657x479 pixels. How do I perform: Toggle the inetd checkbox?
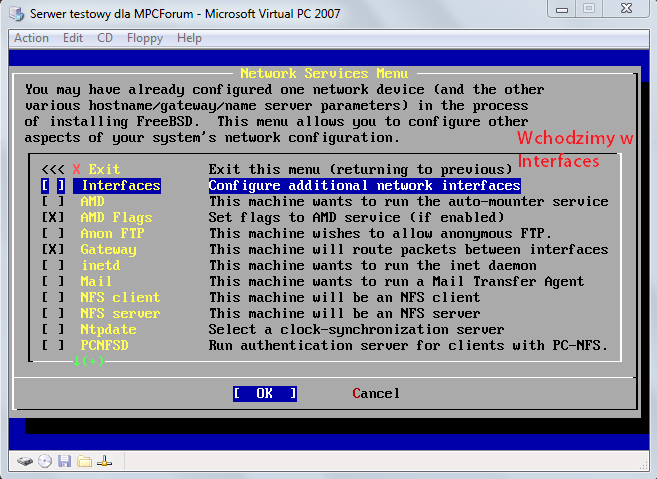pyautogui.click(x=53, y=265)
